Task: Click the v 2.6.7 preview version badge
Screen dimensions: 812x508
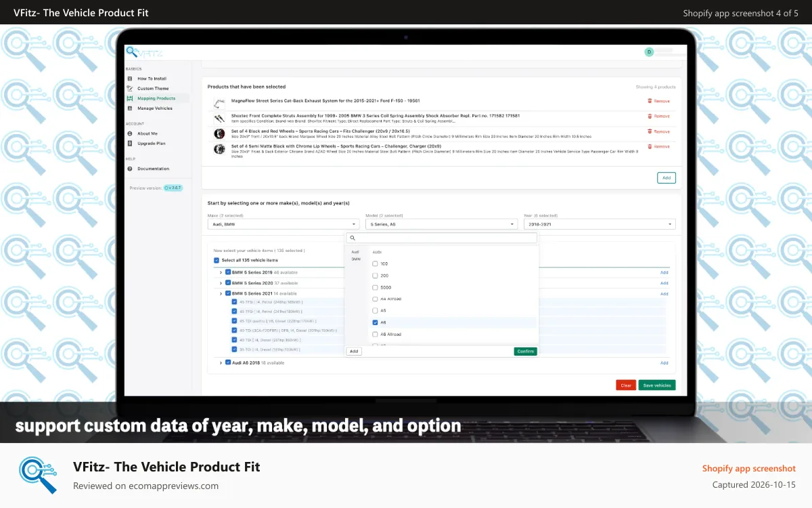Action: coord(173,188)
